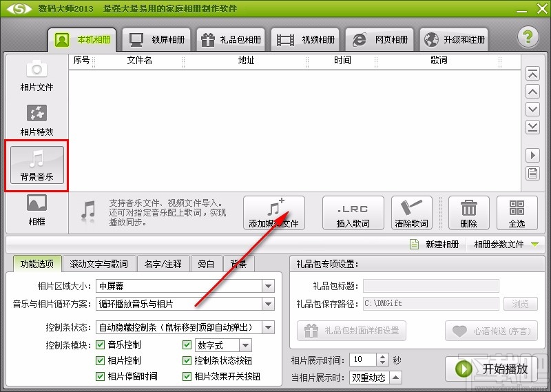Click the play triangle beside the list
Image resolution: width=551 pixels, height=392 pixels.
tap(532, 155)
